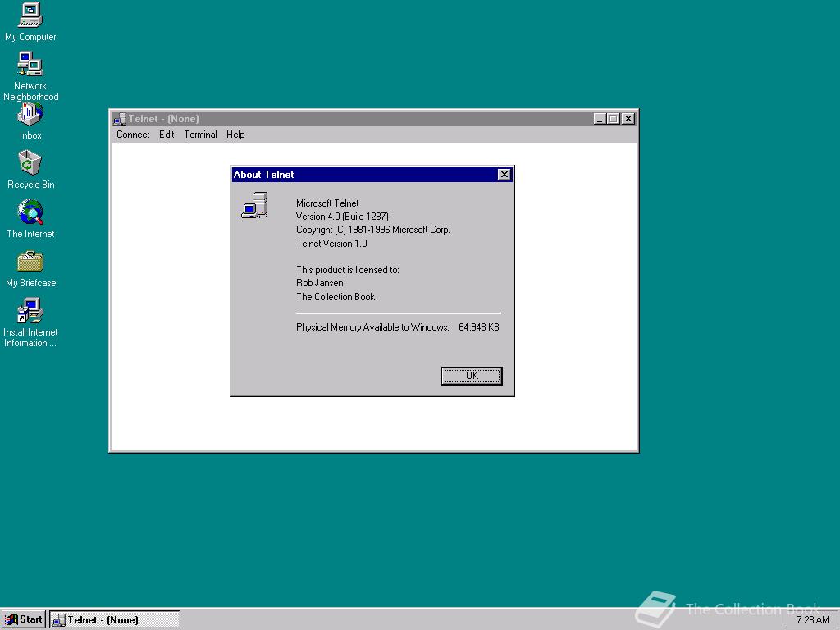This screenshot has height=630, width=840.
Task: Click the 7:28 AM taskbar clock
Action: [813, 620]
